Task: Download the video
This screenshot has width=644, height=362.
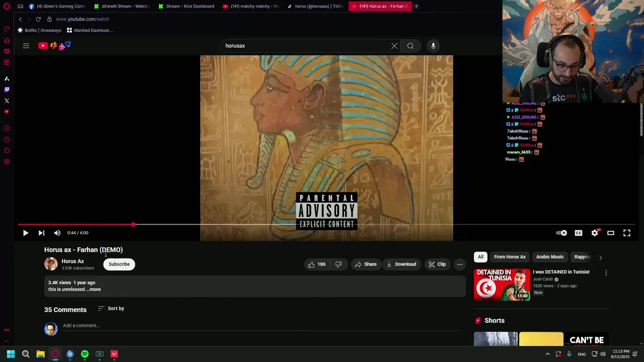Action: click(x=401, y=264)
